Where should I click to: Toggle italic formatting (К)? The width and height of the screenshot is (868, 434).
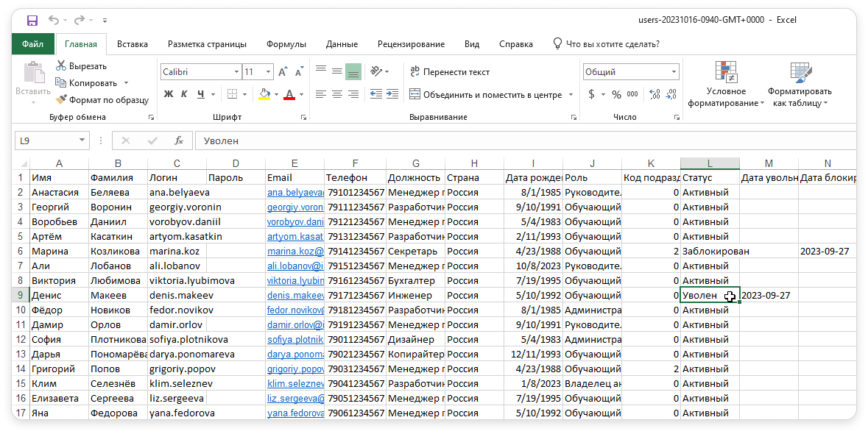pyautogui.click(x=184, y=95)
